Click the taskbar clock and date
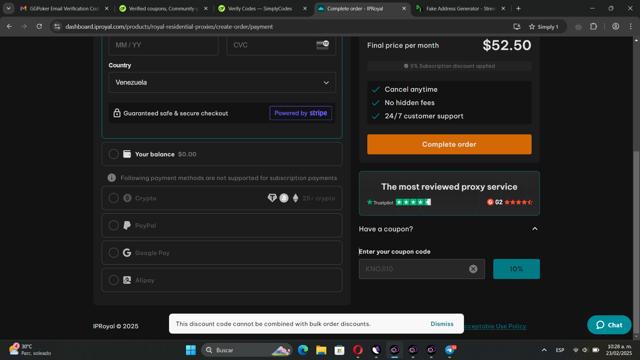640x360 pixels. [619, 350]
